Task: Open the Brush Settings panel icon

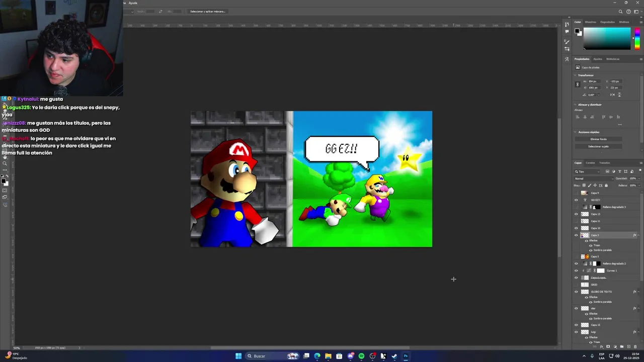Action: (x=567, y=49)
